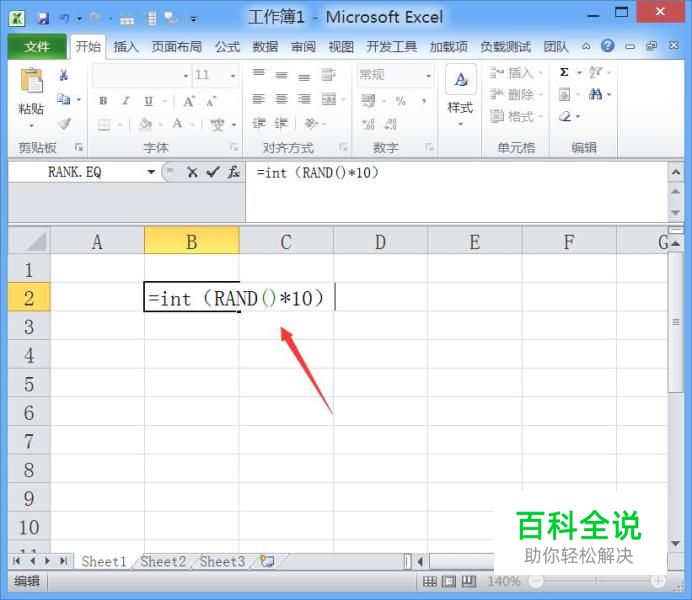Click the Excel Help question icon

tap(608, 45)
